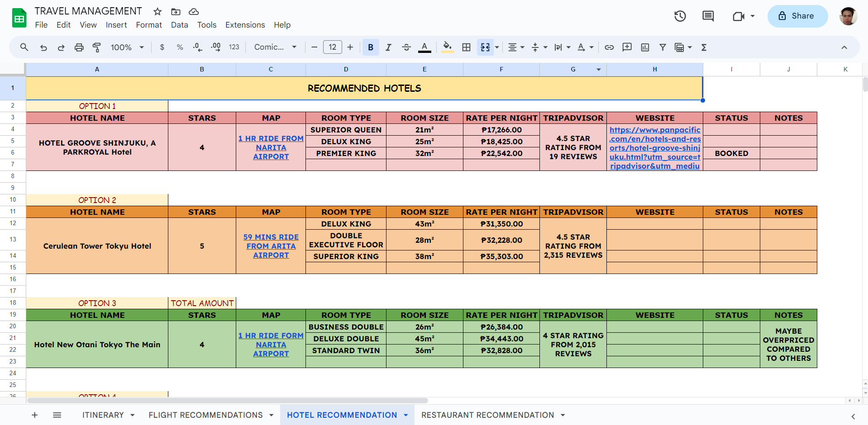
Task: Star the TRAVEL MANAGEMENT document
Action: coord(157,11)
